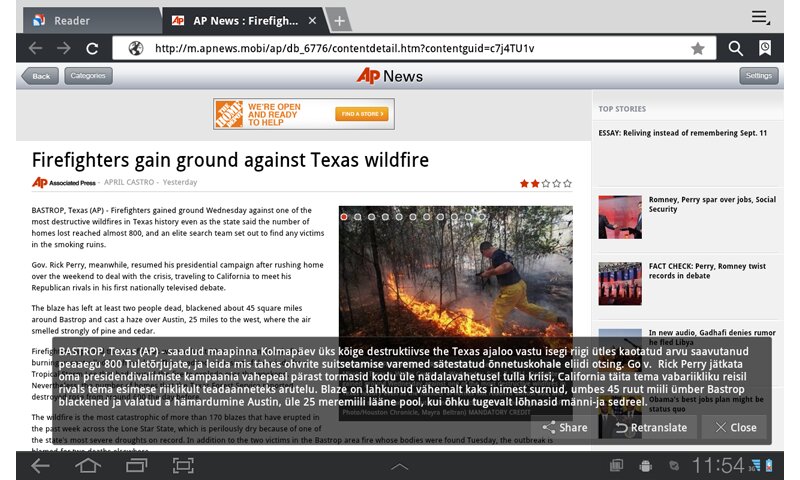Share the translated text

pyautogui.click(x=564, y=427)
